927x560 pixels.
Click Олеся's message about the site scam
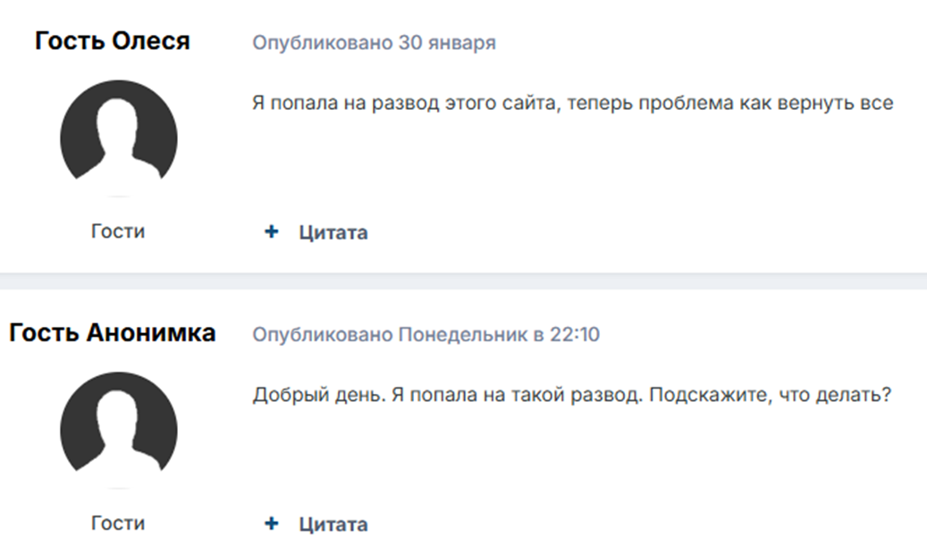(572, 103)
